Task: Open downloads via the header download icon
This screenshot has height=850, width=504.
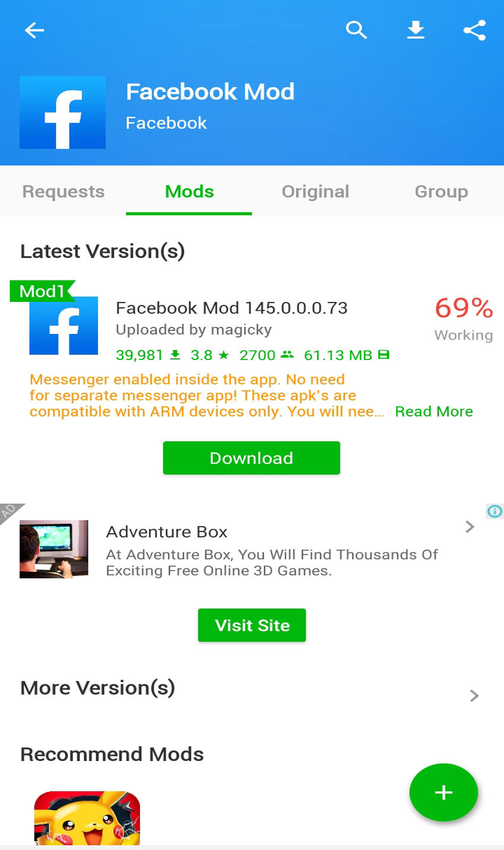Action: (x=416, y=30)
